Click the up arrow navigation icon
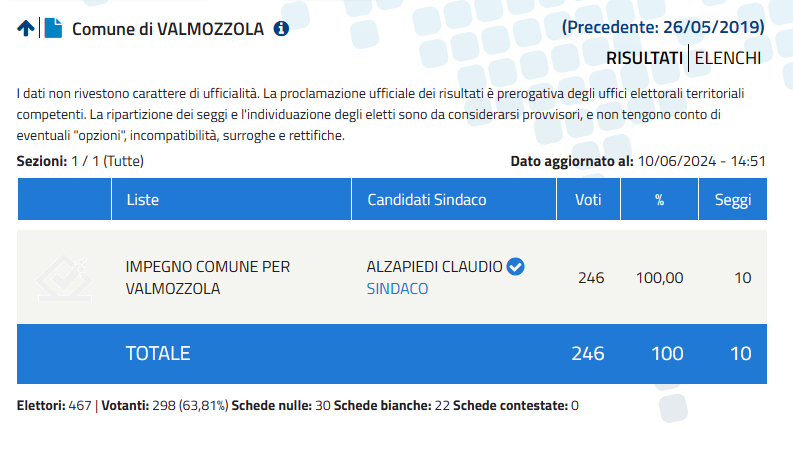This screenshot has width=793, height=451. point(26,28)
